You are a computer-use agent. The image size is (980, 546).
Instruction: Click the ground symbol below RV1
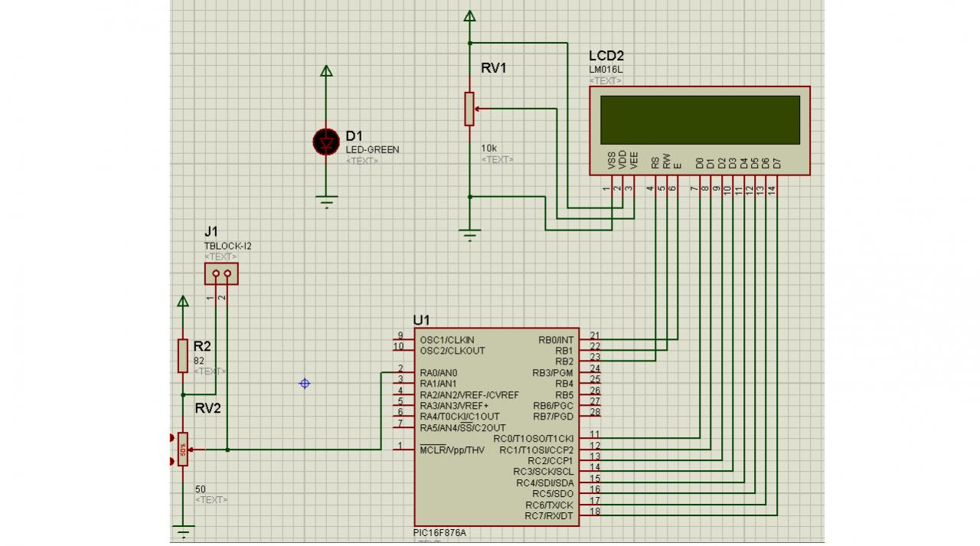point(470,234)
